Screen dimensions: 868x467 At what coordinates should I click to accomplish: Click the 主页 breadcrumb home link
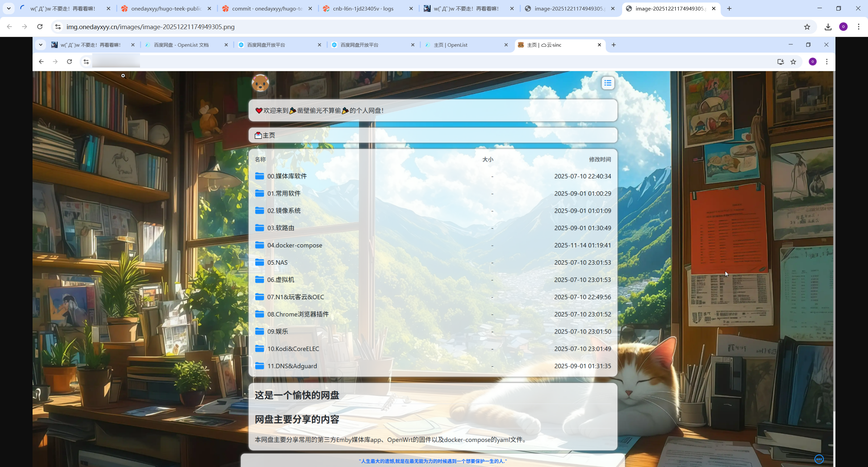[x=269, y=135]
